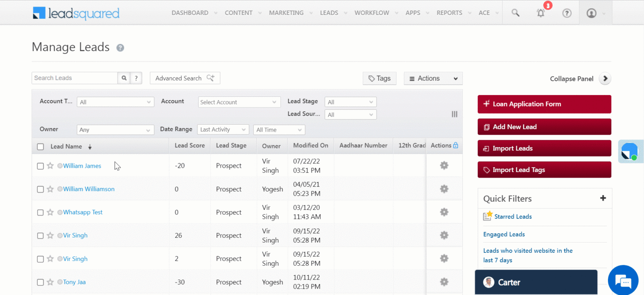The image size is (644, 295).
Task: Check the checkbox for Tony Jaa's row
Action: pyautogui.click(x=40, y=282)
